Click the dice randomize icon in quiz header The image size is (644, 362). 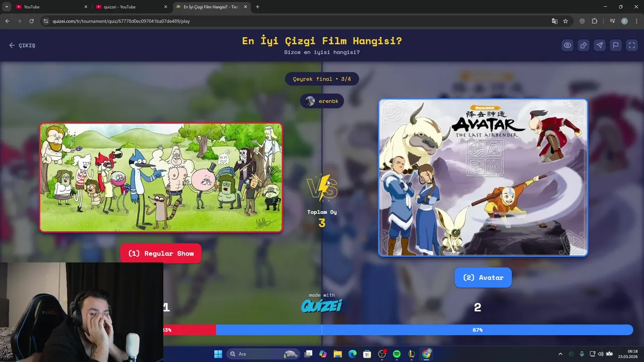(x=584, y=45)
